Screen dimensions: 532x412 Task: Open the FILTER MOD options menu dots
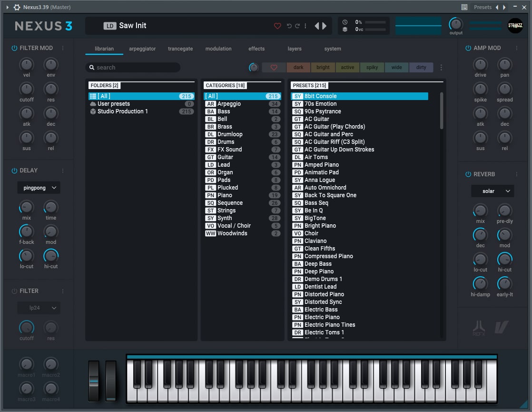coord(63,48)
